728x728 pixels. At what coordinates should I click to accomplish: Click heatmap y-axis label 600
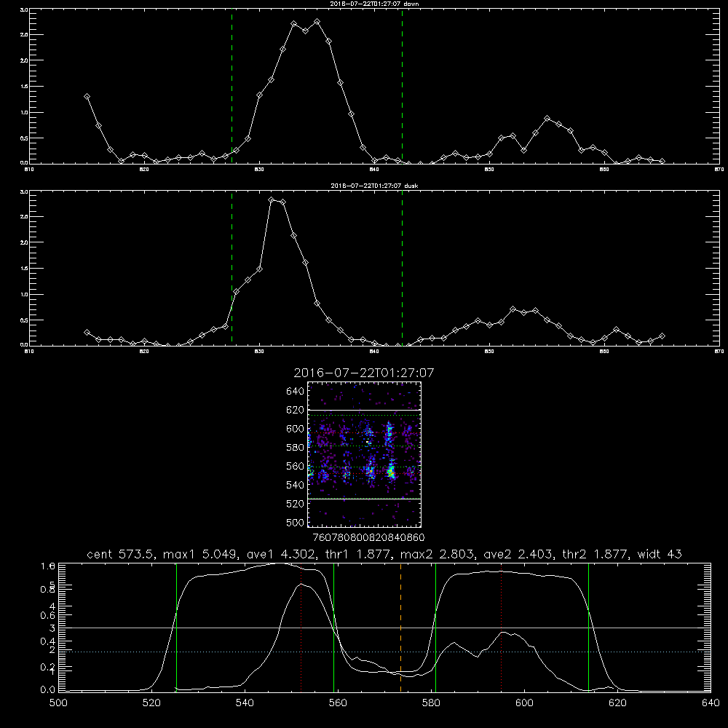295,429
